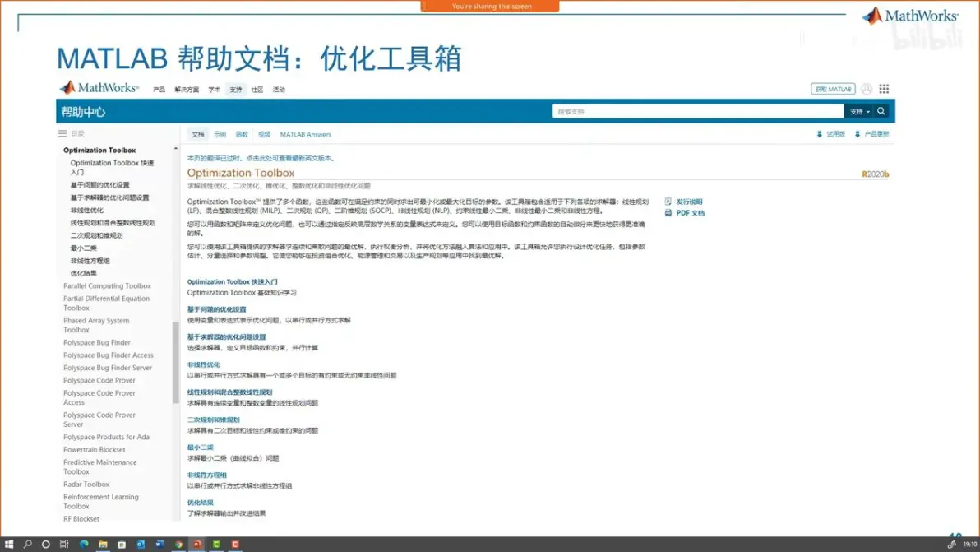Open the search scope dropdown next to search box

[859, 111]
